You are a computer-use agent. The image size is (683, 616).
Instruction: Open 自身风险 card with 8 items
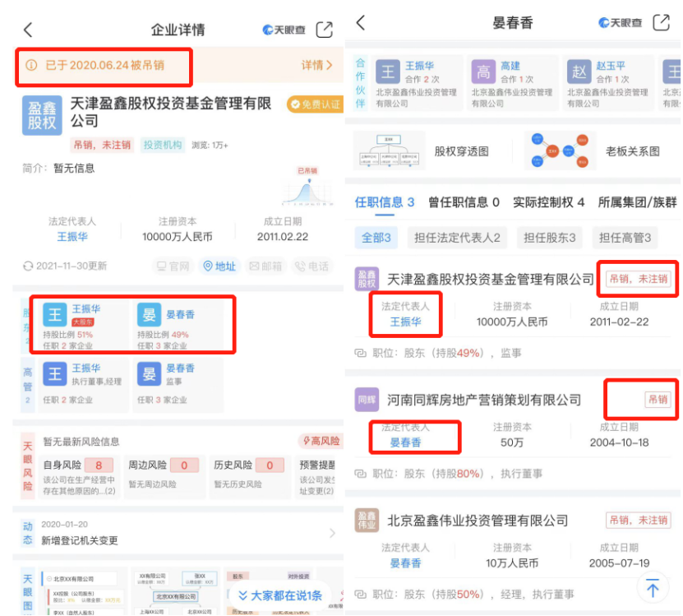[79, 477]
